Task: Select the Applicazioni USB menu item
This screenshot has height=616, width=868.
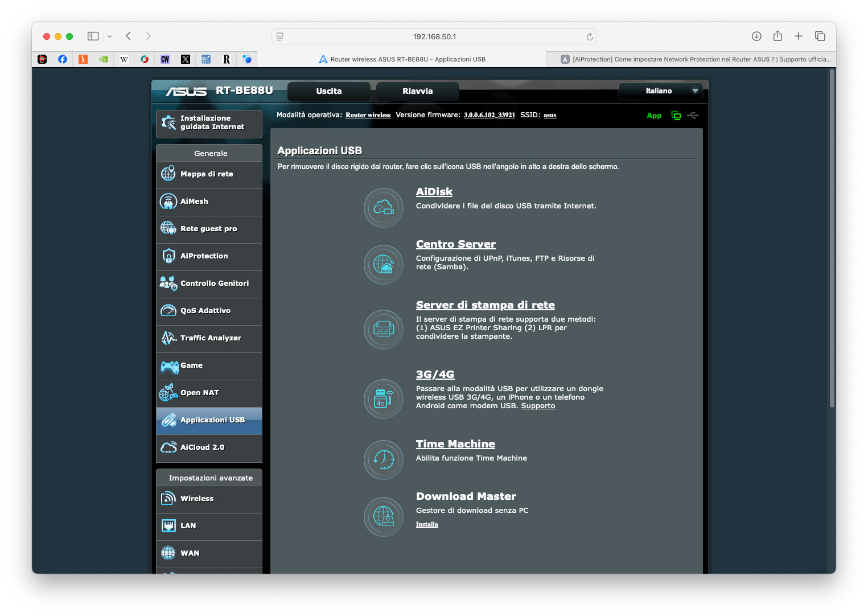Action: [209, 420]
